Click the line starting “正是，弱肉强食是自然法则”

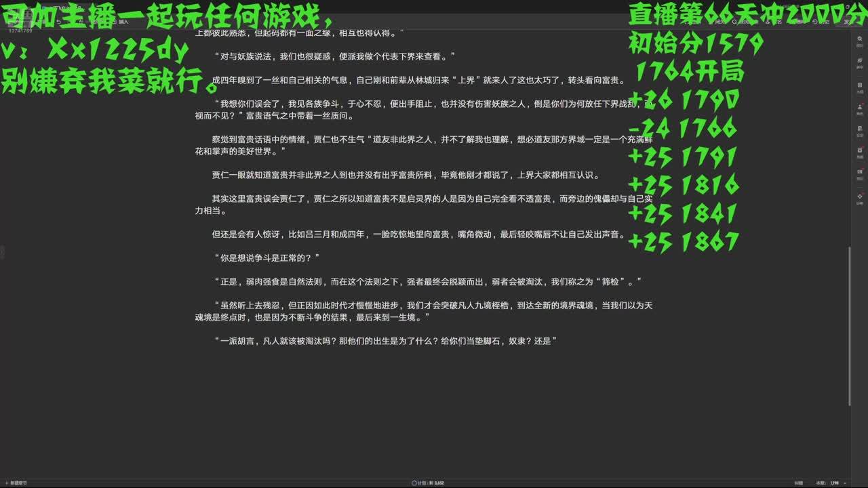(x=427, y=281)
